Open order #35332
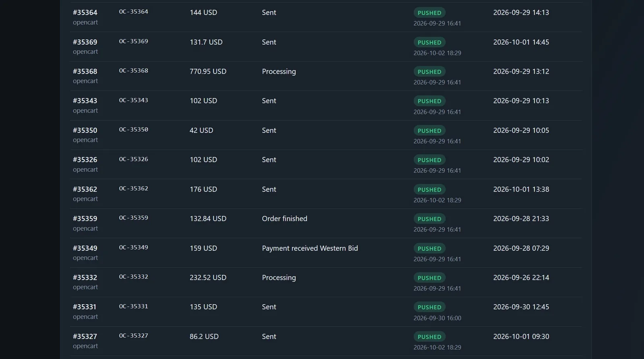Screen dimensions: 644x359 coord(85,277)
